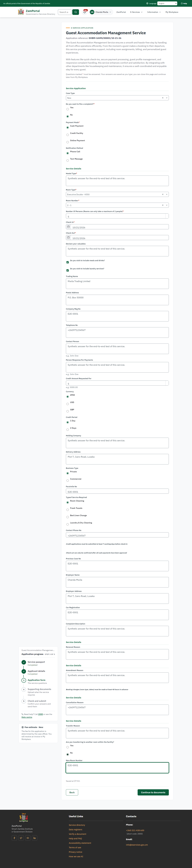Click Continue to documents
Screen dimensions: 192x868
(x=153, y=792)
